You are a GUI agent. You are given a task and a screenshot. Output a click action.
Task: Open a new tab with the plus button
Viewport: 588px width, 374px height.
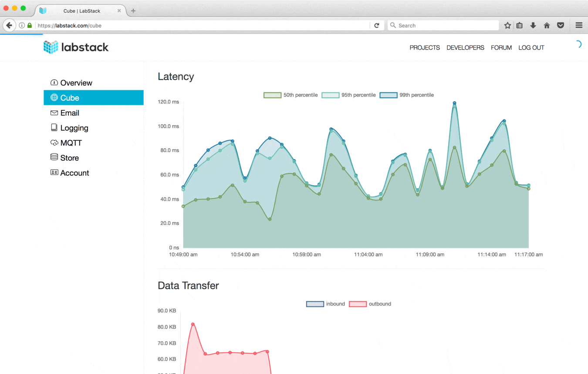(x=133, y=11)
